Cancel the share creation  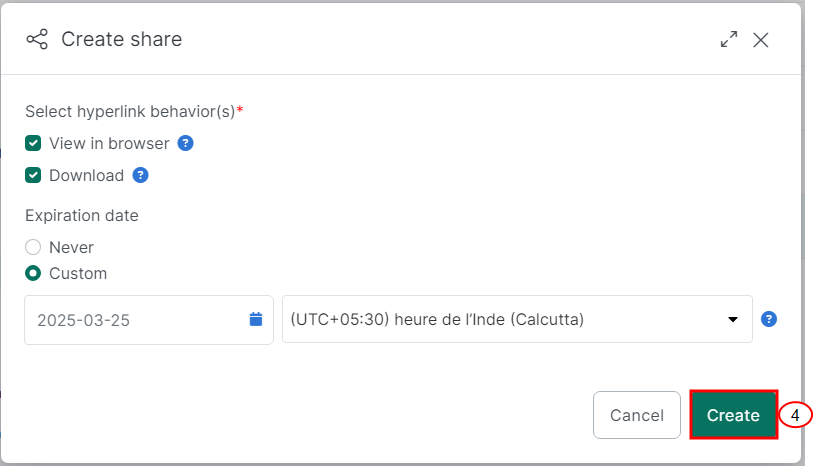pos(637,415)
